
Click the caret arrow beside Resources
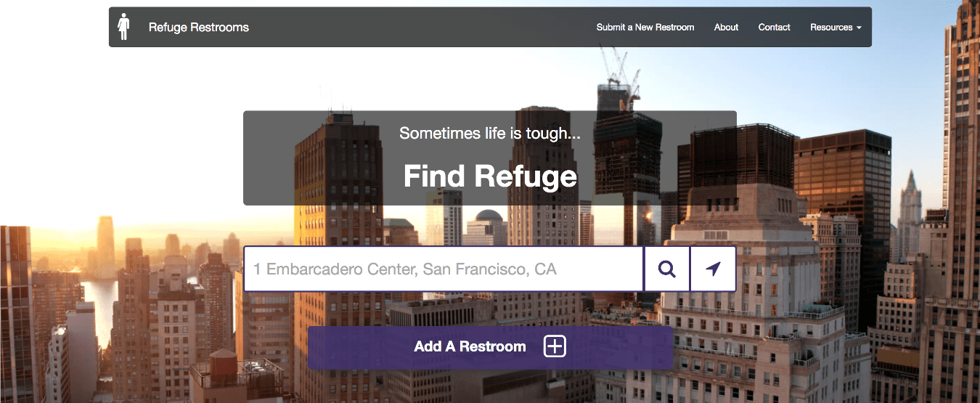coord(859,28)
